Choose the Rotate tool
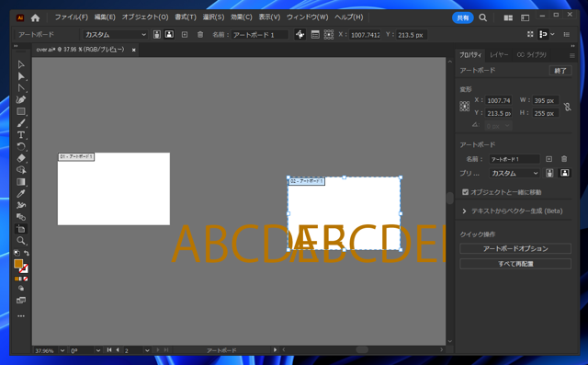Screen dimensions: 588x365 pos(21,147)
